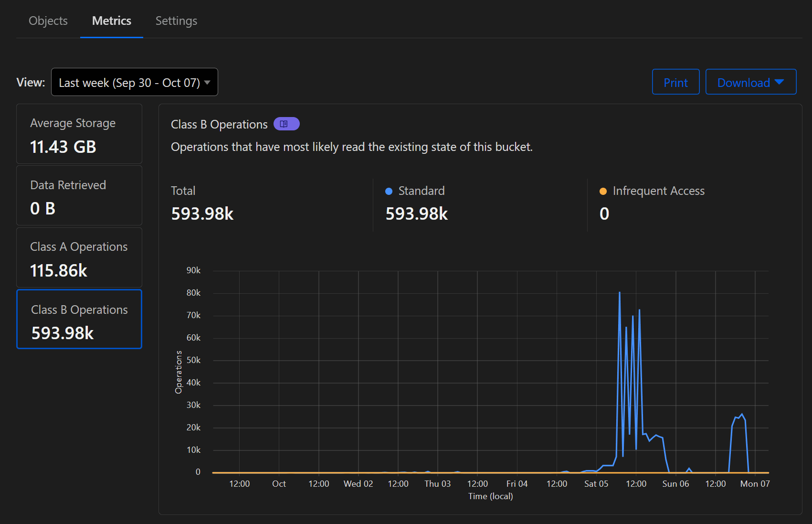The width and height of the screenshot is (812, 524).
Task: Click the 50k y-axis label
Action: [193, 360]
